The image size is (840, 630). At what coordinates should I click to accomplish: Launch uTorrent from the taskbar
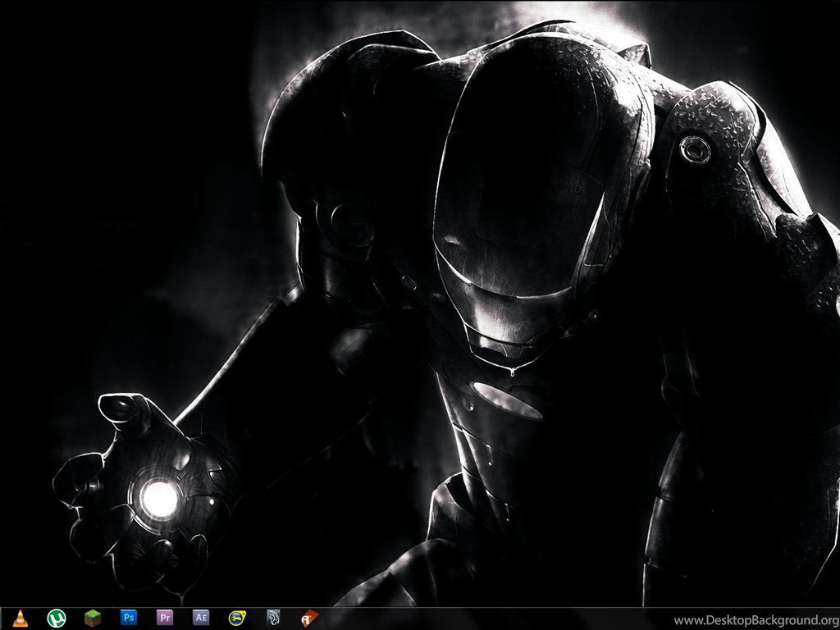point(57,619)
